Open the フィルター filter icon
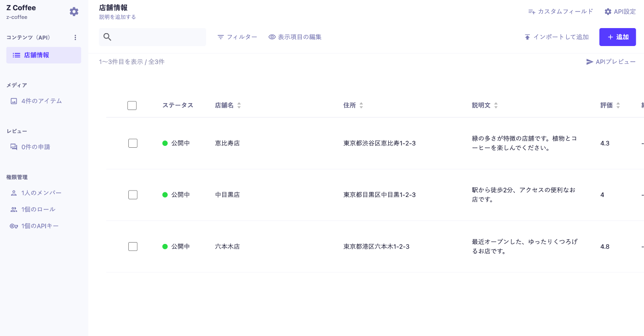644x336 pixels. [221, 37]
